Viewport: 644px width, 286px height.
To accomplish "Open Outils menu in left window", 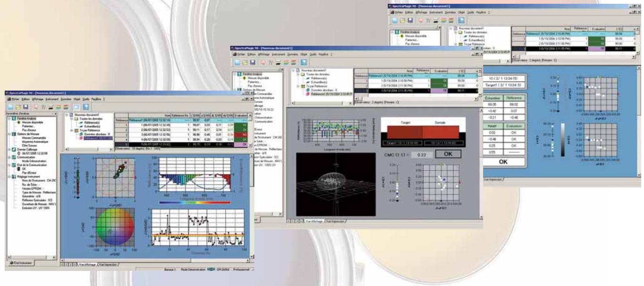I will [87, 99].
